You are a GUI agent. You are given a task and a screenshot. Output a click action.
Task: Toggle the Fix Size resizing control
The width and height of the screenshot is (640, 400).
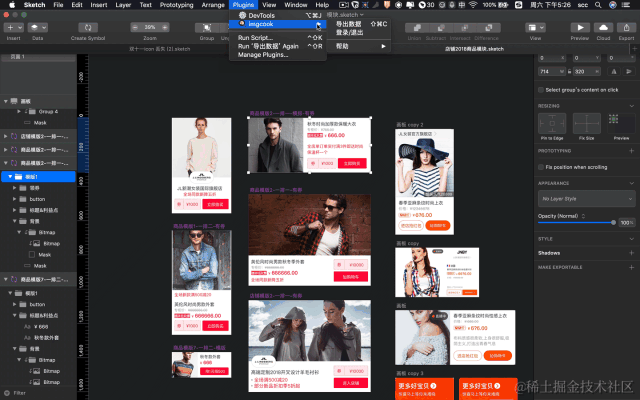pos(587,123)
